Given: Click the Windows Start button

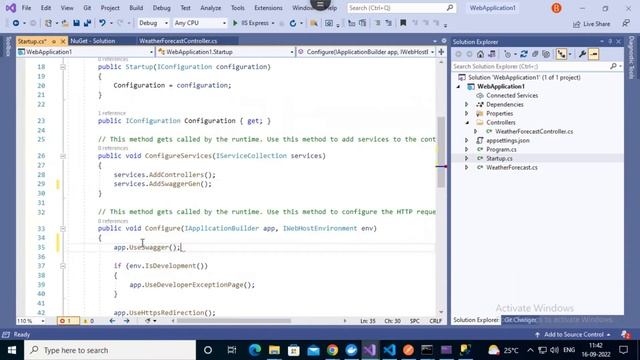Looking at the screenshot, I should tap(12, 350).
